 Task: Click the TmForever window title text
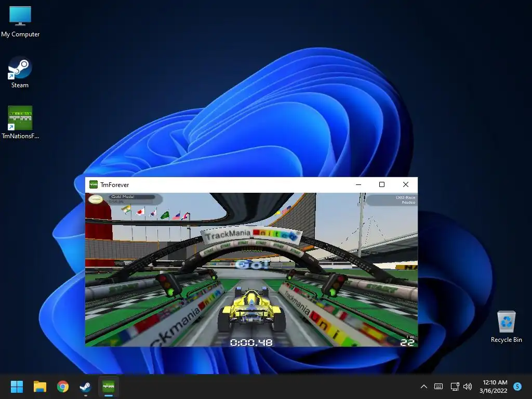(x=115, y=185)
